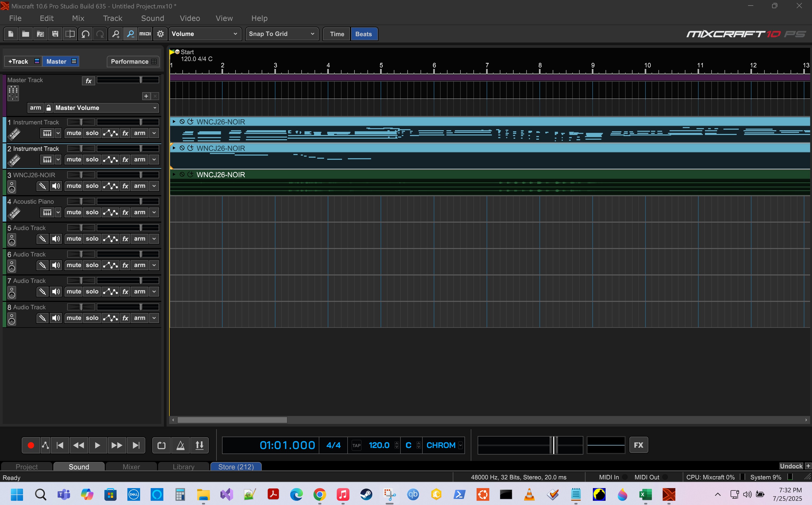
Task: Open the Master Volume dropdown
Action: (x=106, y=107)
